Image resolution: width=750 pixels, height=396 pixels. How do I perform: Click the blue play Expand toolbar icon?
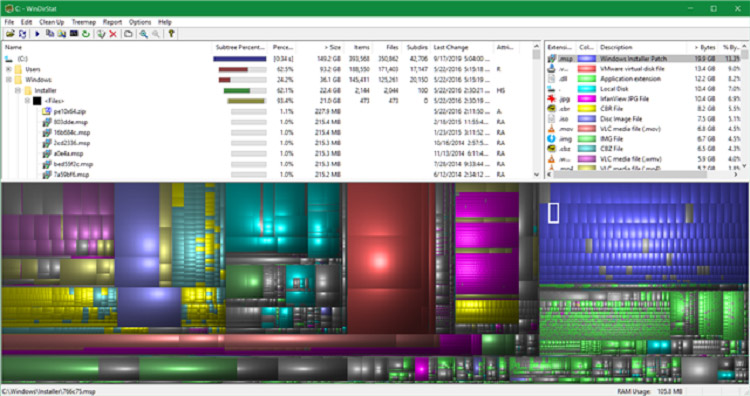coord(37,33)
